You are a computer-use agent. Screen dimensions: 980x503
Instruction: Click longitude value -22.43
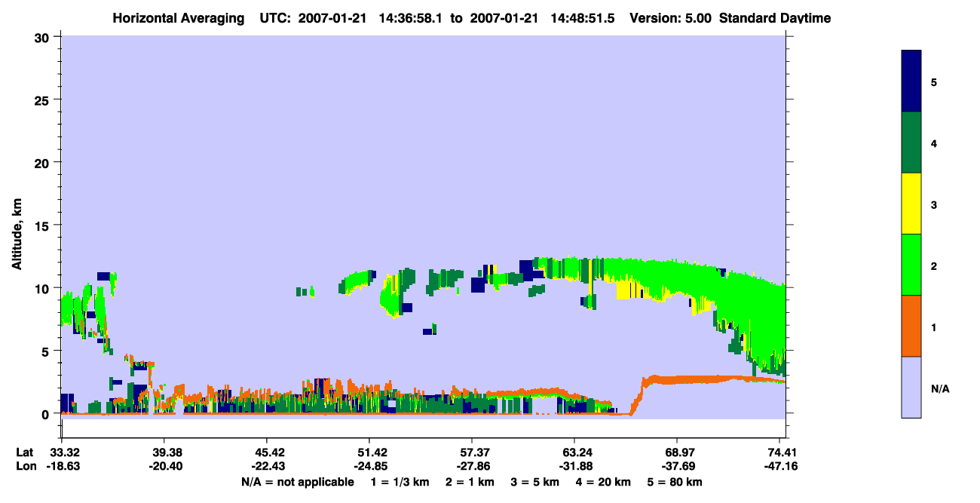tap(267, 466)
